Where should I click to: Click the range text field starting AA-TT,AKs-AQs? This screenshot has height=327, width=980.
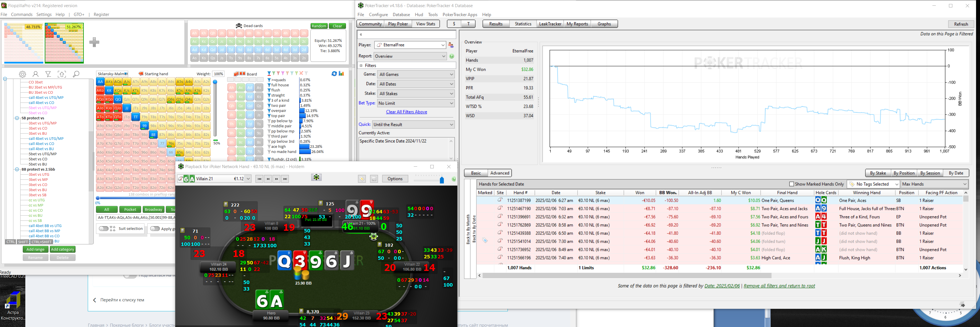135,218
